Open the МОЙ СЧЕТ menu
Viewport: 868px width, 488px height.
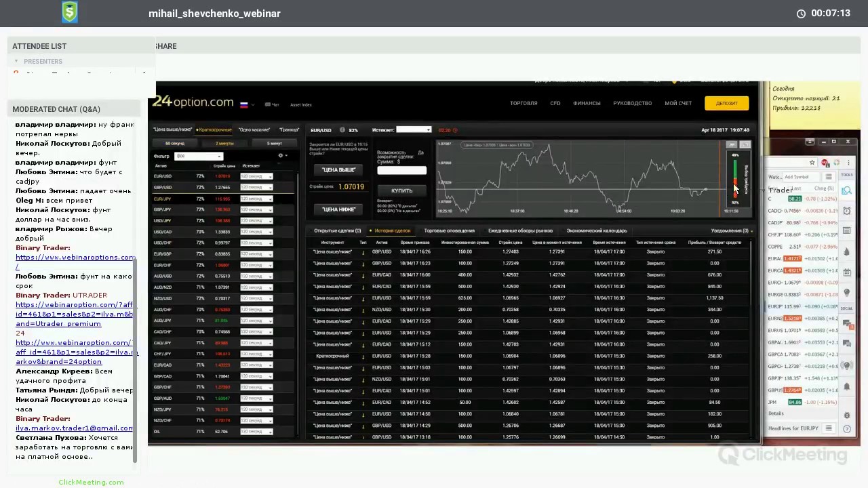[x=678, y=103]
